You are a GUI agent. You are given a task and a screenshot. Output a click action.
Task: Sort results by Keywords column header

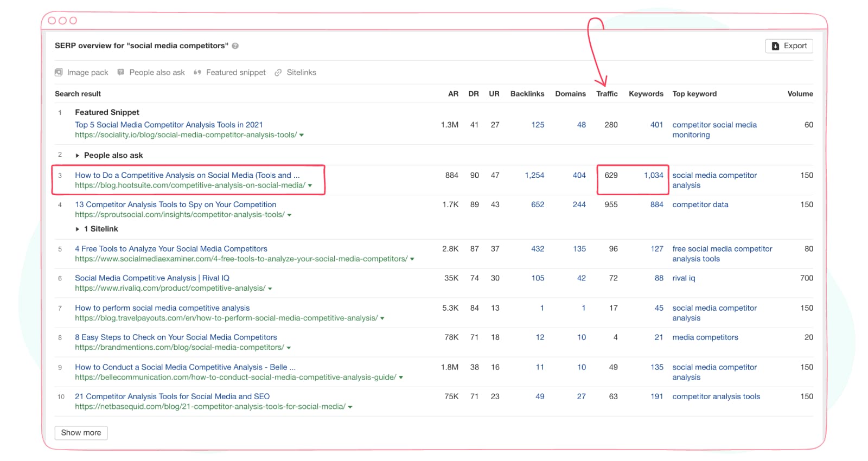(646, 94)
